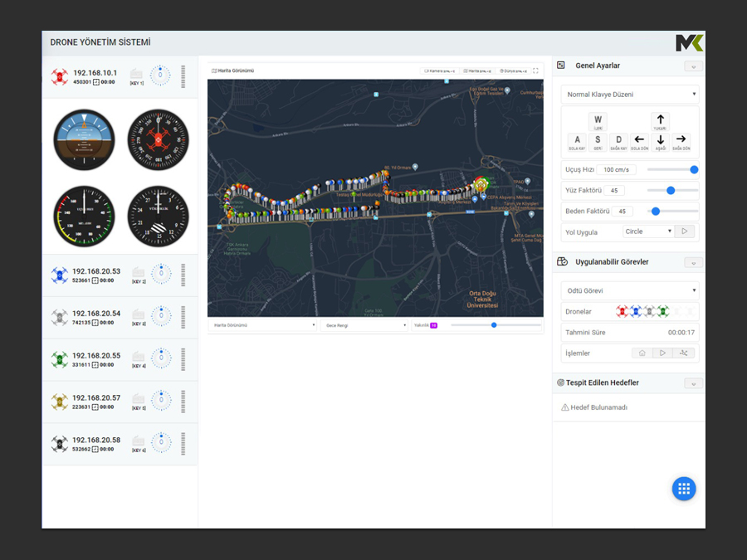Switch to Harita view tab
The image size is (747, 560).
477,71
